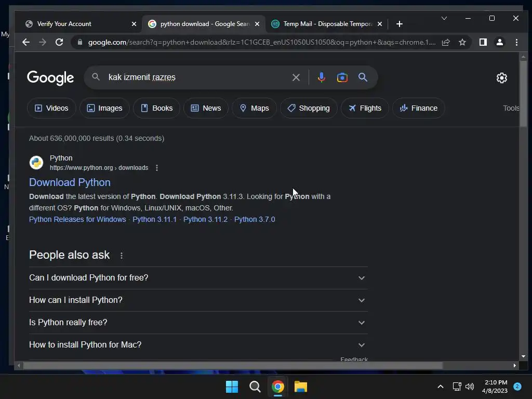Submit search with the blue magnifier icon
The image size is (532, 399).
(x=363, y=77)
